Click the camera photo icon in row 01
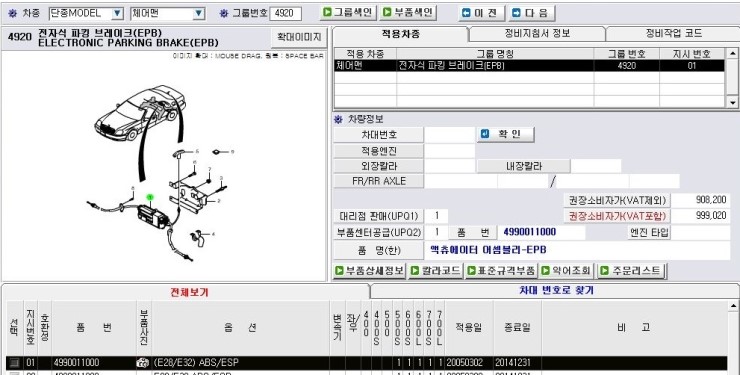The width and height of the screenshot is (740, 375). point(142,363)
